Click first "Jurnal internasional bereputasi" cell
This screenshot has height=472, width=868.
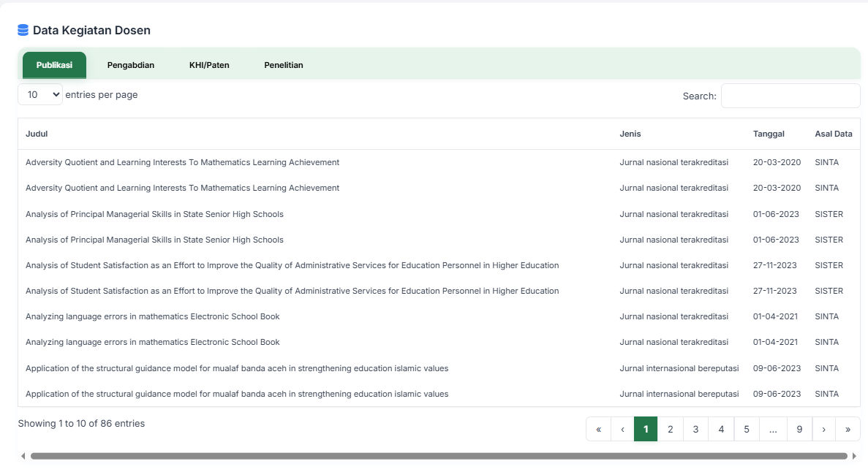click(679, 368)
